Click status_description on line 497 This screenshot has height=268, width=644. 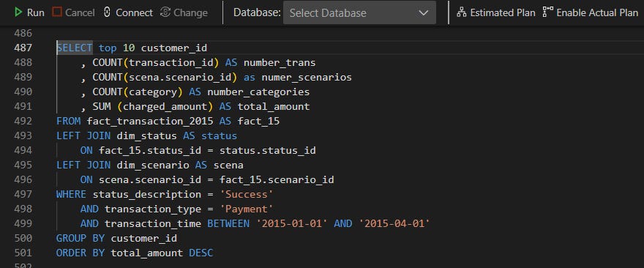(147, 195)
